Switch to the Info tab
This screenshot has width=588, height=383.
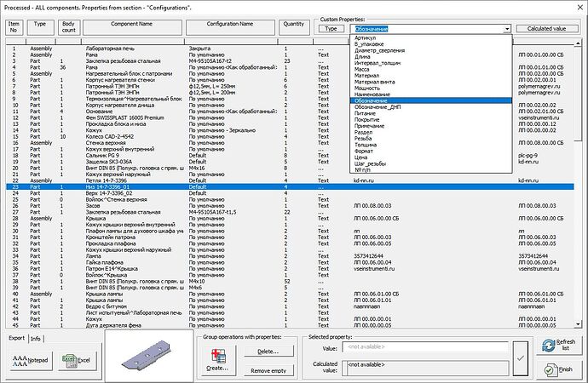click(x=36, y=338)
